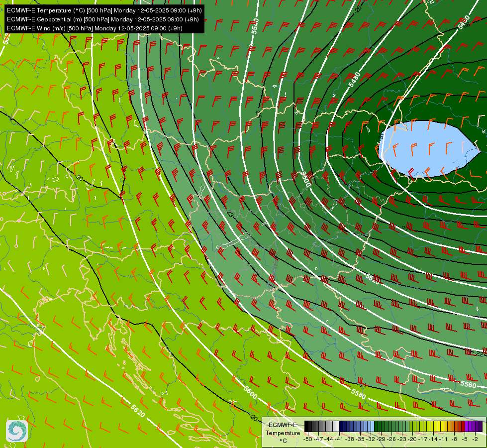487x448 pixels.
Task: Select the Wind (m/s) 500 hPa title line
Action: click(95, 28)
